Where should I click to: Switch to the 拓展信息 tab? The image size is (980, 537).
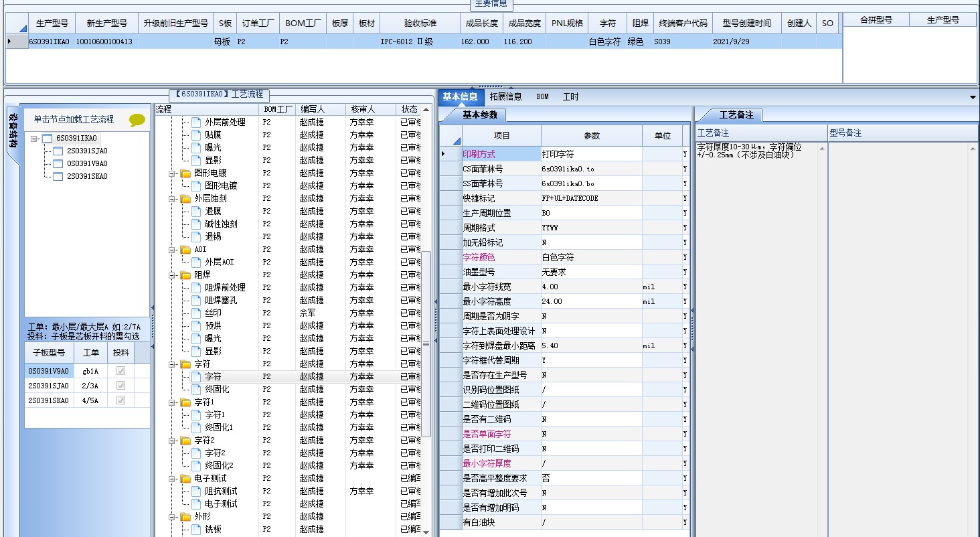click(x=506, y=97)
